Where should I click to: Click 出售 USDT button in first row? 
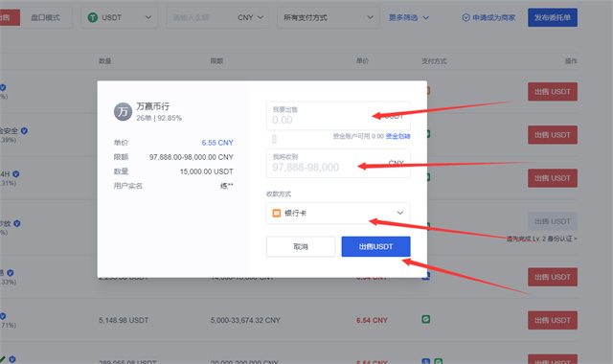[553, 92]
